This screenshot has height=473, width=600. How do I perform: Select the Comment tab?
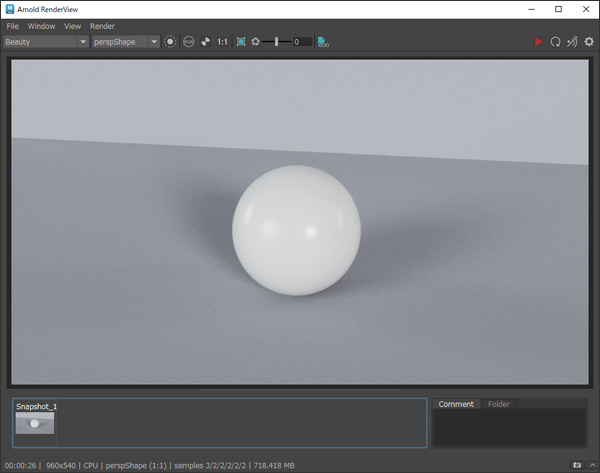tap(456, 404)
